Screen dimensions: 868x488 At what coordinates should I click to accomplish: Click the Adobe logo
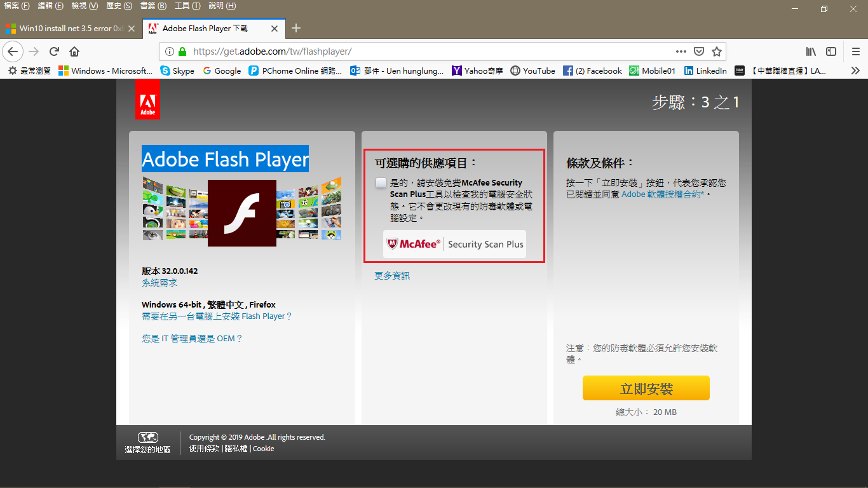[147, 100]
